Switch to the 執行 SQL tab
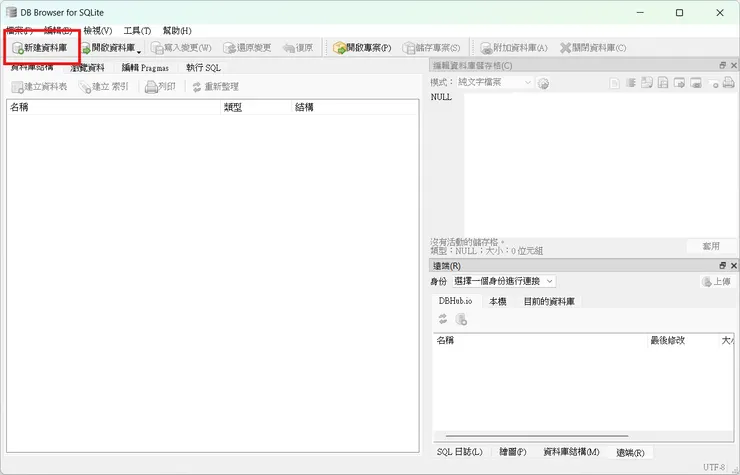 [x=203, y=68]
